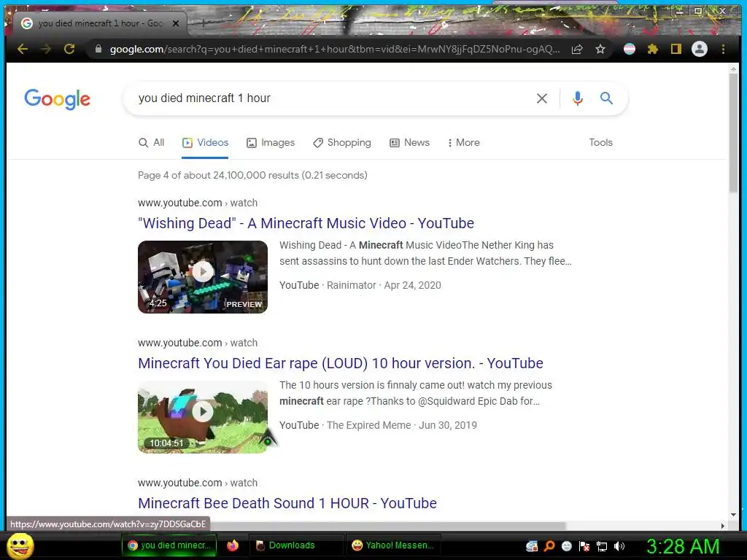The image size is (747, 560).
Task: Click 'The Expired Meme' channel name text
Action: [x=368, y=425]
